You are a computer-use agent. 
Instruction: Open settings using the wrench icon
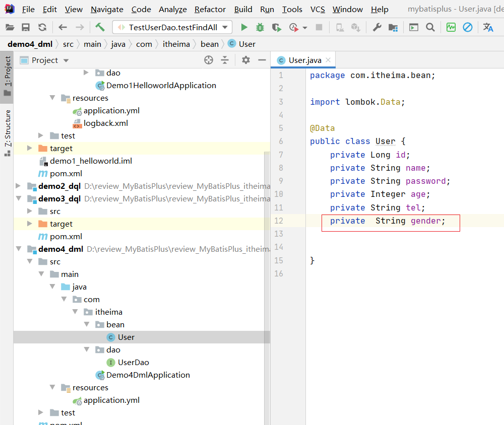click(376, 27)
